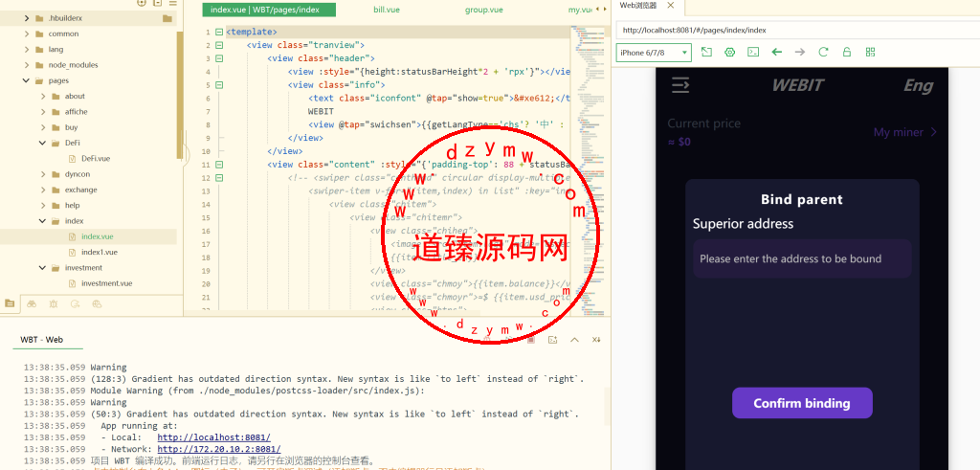Expand the .hbuilderx folder

26,18
